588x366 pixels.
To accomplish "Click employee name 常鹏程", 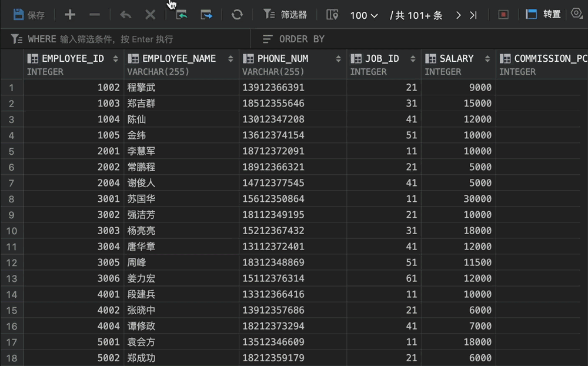I will click(141, 167).
